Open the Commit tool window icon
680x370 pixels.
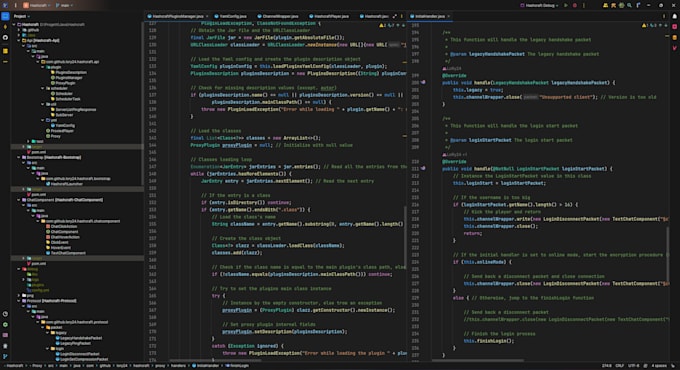[5, 27]
